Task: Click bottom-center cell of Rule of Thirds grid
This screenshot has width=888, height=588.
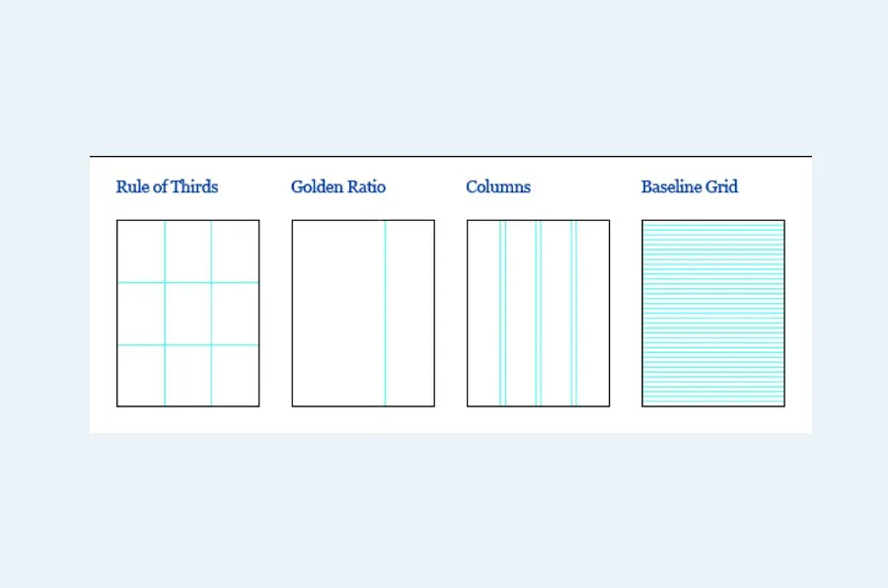Action: point(187,375)
